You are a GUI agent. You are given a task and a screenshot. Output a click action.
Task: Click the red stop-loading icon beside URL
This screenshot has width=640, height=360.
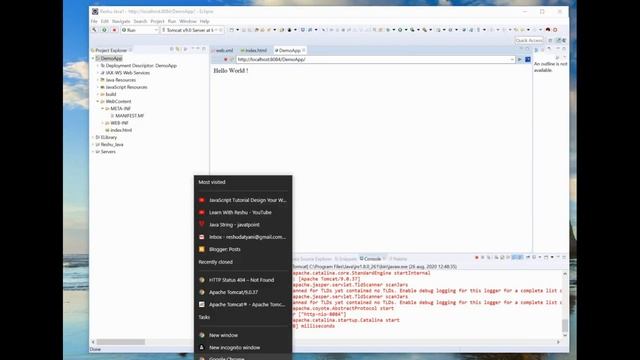225,60
